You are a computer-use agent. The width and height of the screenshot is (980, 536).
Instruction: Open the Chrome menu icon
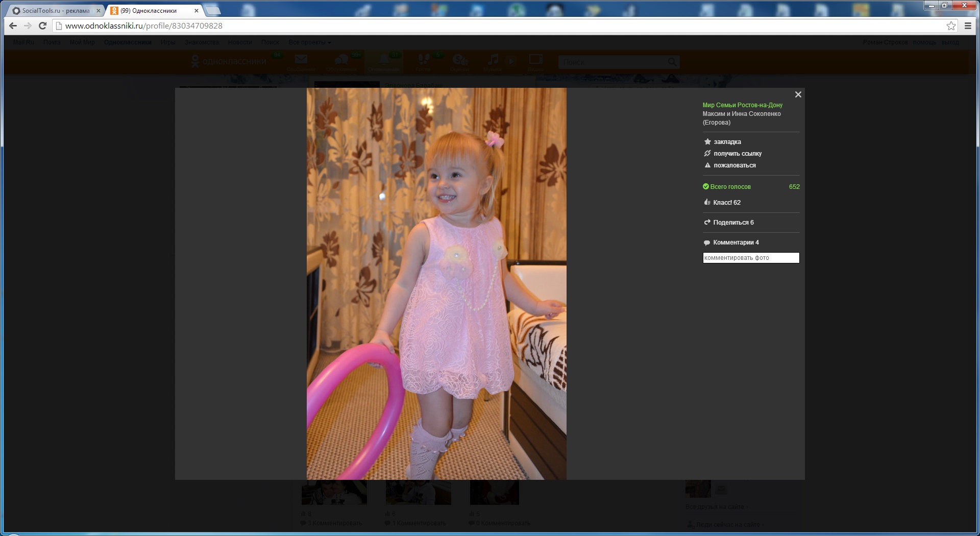pyautogui.click(x=968, y=26)
